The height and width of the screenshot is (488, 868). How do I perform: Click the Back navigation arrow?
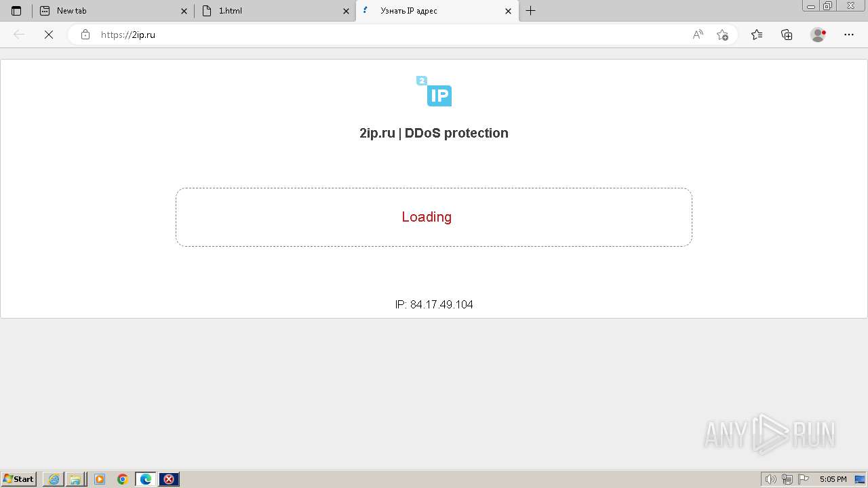click(19, 35)
